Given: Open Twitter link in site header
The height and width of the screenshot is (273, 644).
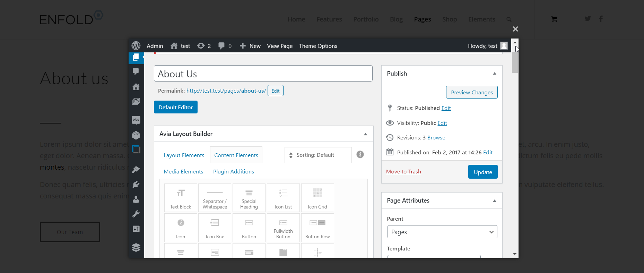Looking at the screenshot, I should click(x=588, y=19).
